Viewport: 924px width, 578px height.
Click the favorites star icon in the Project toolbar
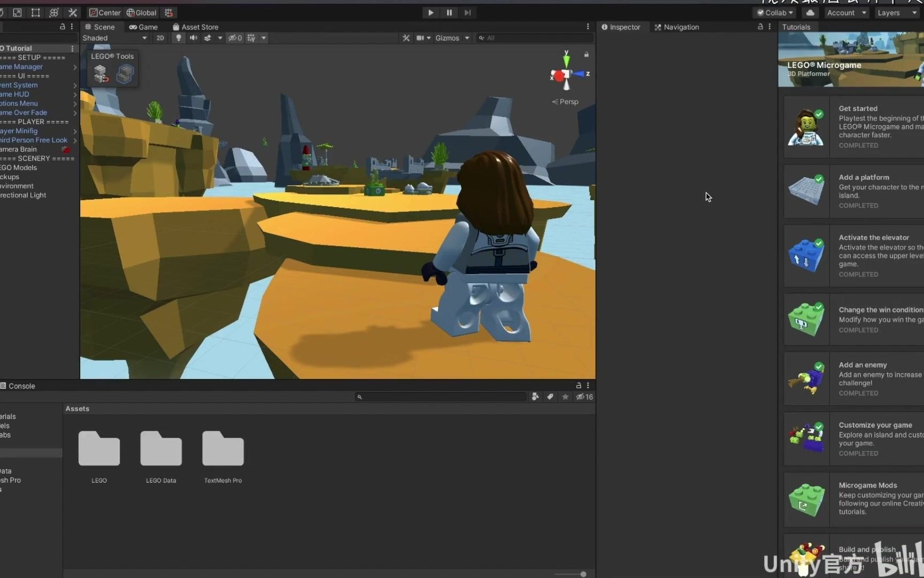[x=565, y=397]
